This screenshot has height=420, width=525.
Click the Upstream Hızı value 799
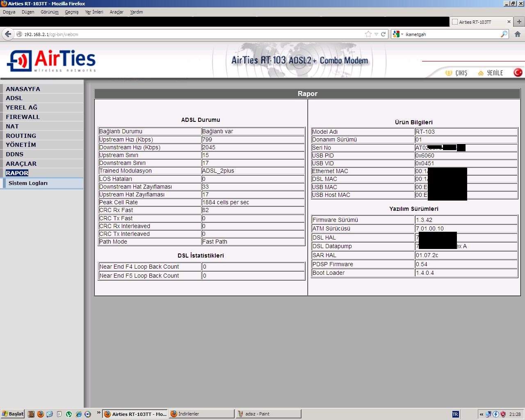coord(253,139)
